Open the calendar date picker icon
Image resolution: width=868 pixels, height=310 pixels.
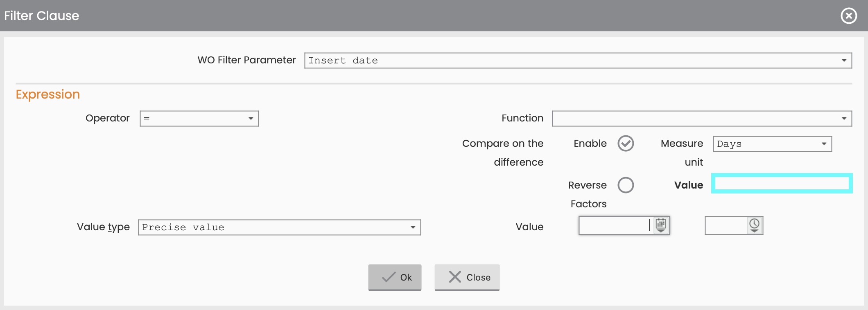click(x=661, y=225)
